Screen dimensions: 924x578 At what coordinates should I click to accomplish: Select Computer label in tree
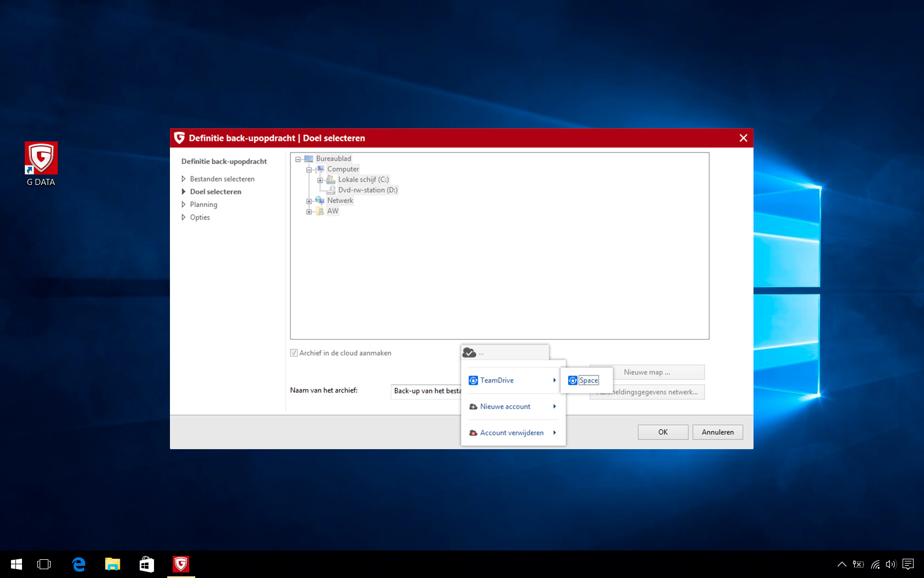click(343, 169)
